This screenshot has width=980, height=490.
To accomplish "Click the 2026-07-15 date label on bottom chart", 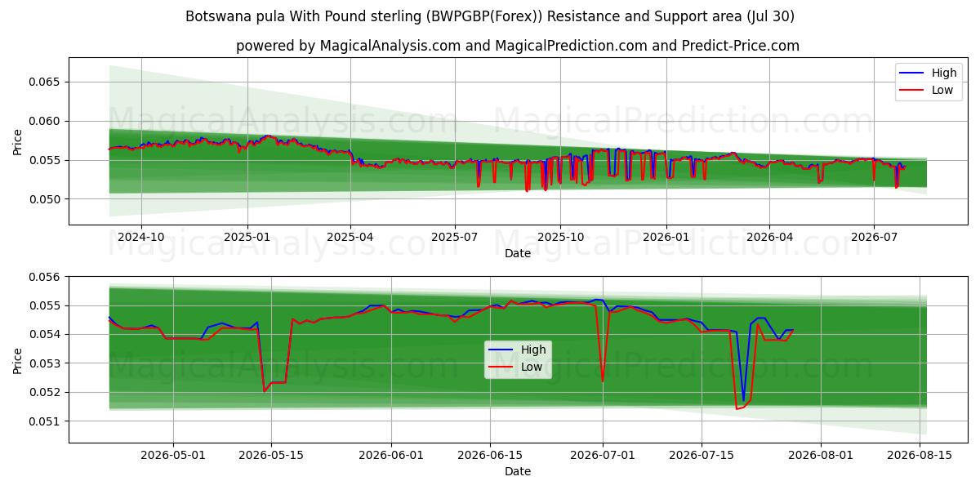I will pos(702,456).
